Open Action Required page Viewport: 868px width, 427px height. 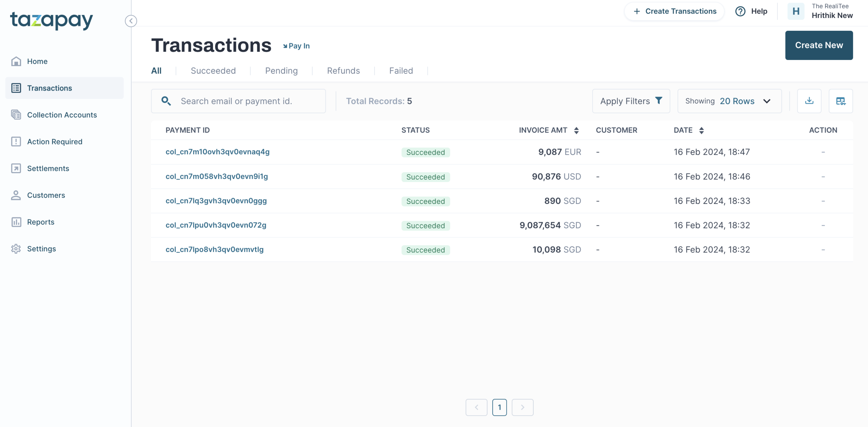54,142
